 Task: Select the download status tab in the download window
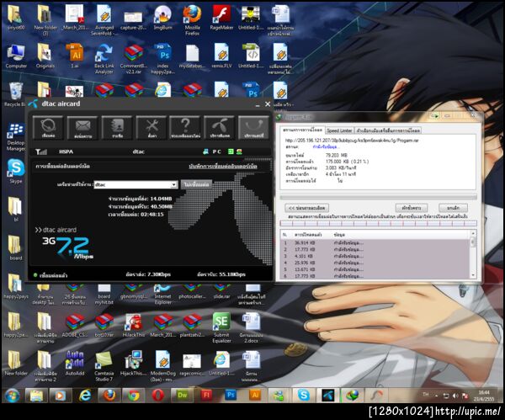(x=302, y=130)
